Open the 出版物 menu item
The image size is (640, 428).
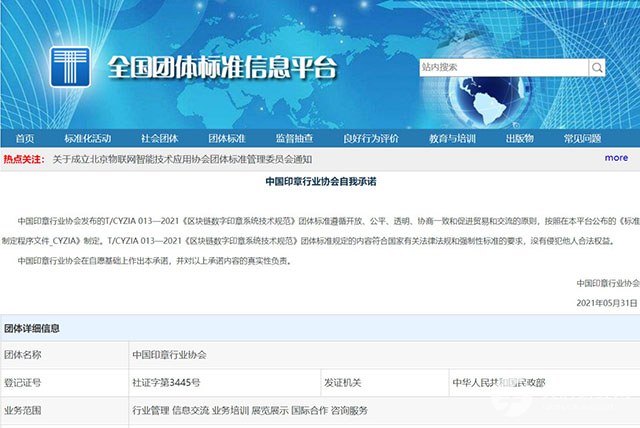coord(520,139)
